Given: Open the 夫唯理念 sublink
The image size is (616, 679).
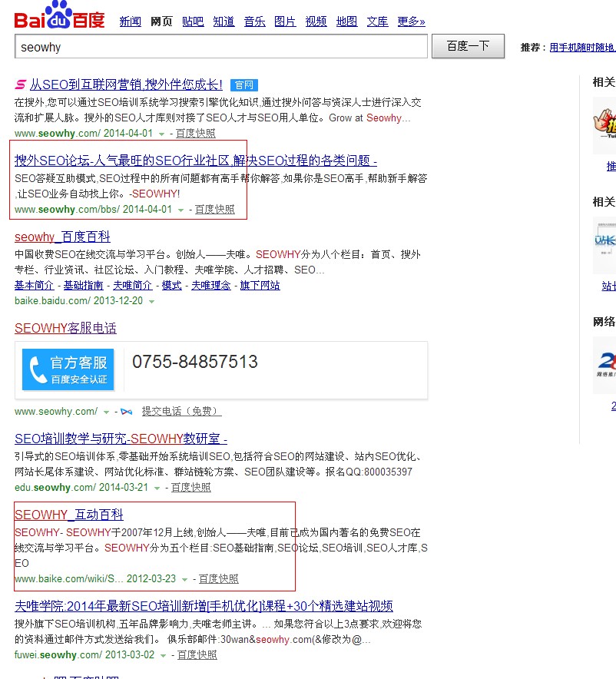Looking at the screenshot, I should pos(211,286).
